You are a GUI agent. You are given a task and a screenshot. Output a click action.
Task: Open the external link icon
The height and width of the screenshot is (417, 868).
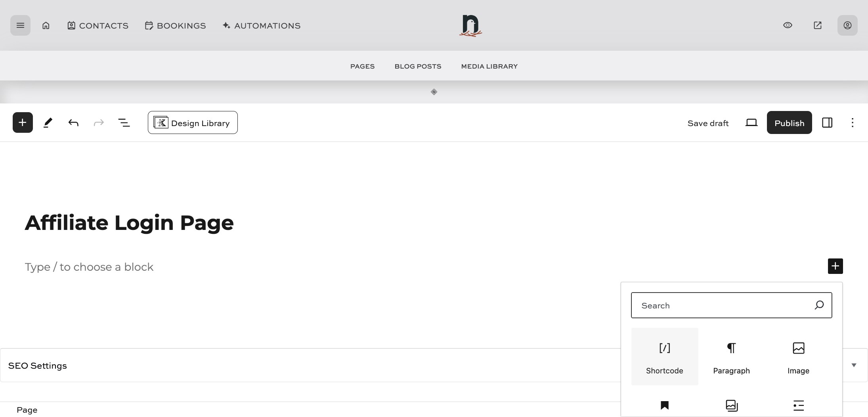(x=817, y=25)
